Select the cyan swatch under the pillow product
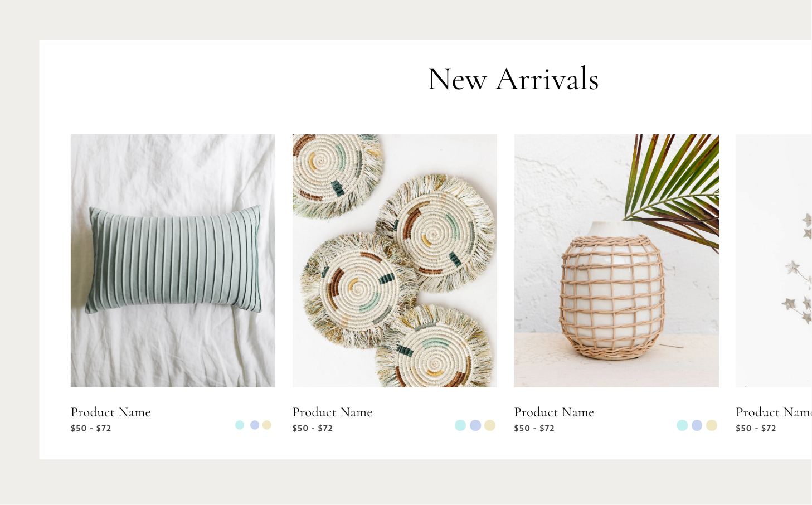 (240, 425)
